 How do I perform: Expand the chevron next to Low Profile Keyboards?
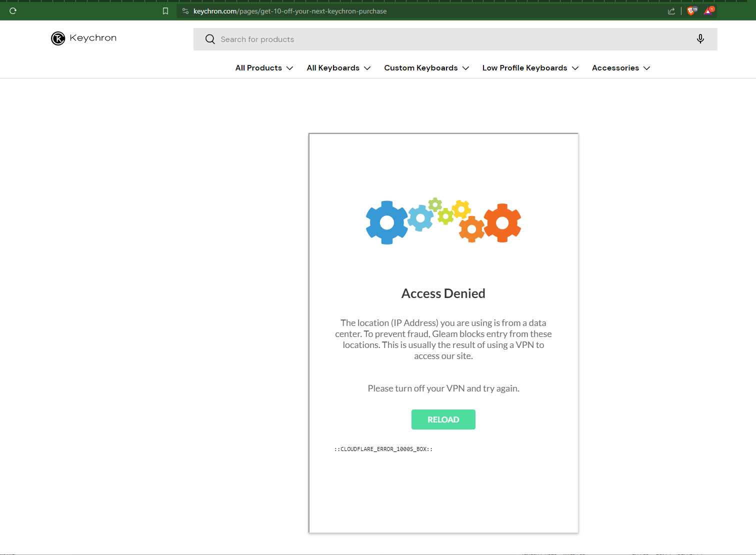coord(575,68)
